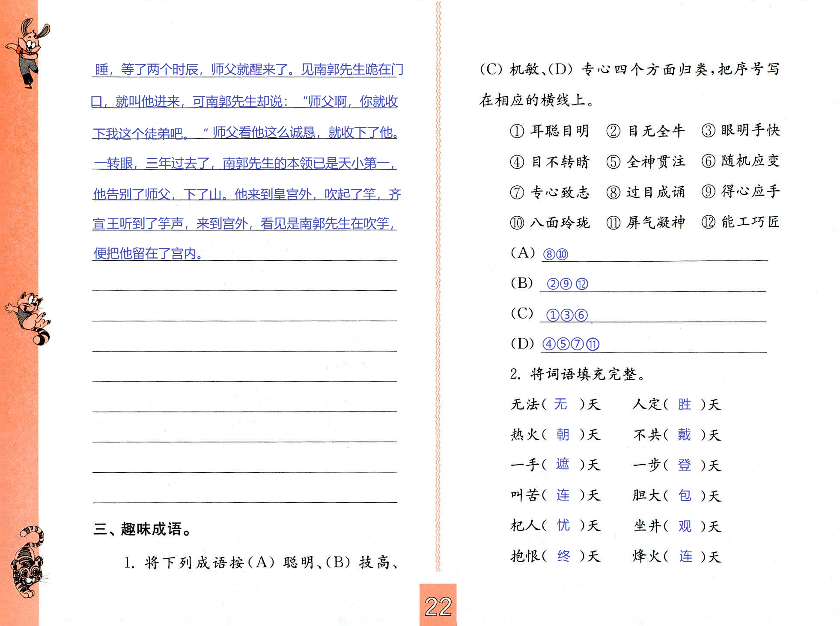Click the filled answer 戴 in 不共( )天
Image resolution: width=840 pixels, height=626 pixels.
point(684,435)
